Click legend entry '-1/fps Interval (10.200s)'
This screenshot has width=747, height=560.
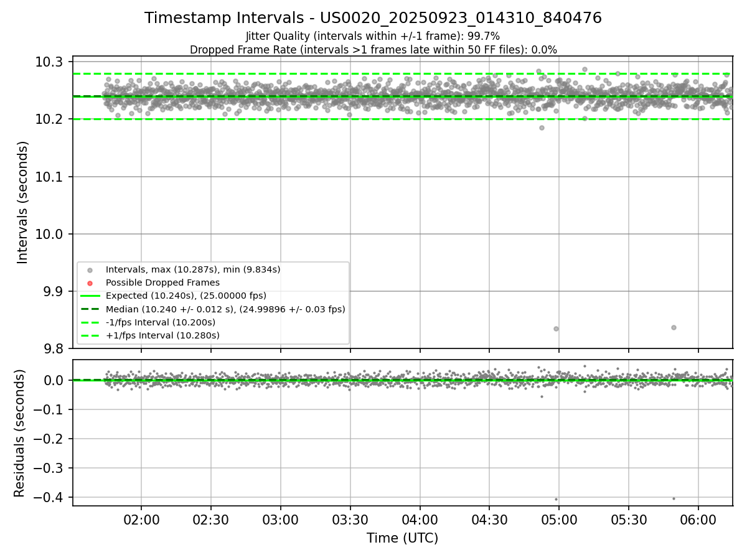161,322
